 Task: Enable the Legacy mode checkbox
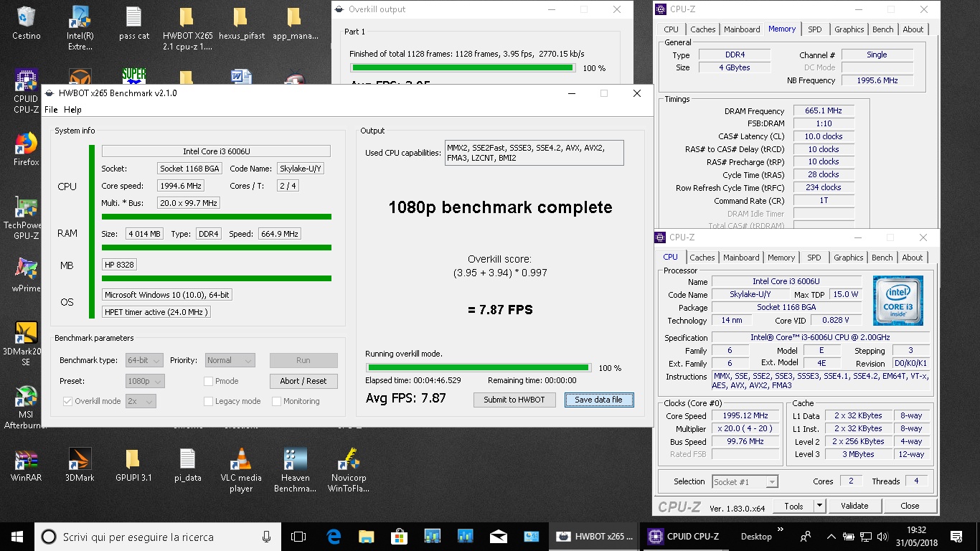(x=209, y=401)
